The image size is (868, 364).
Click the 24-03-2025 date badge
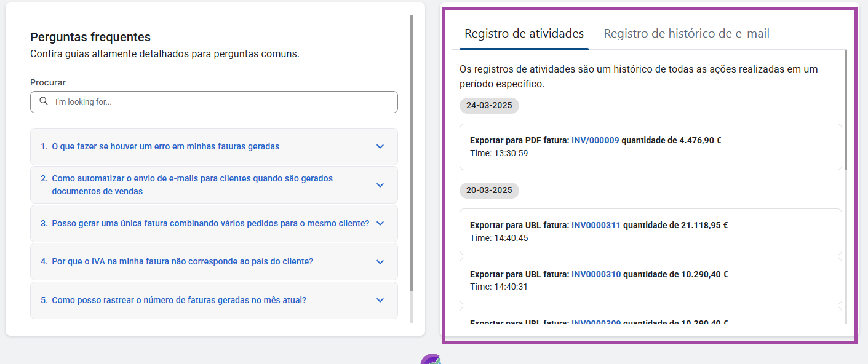489,105
